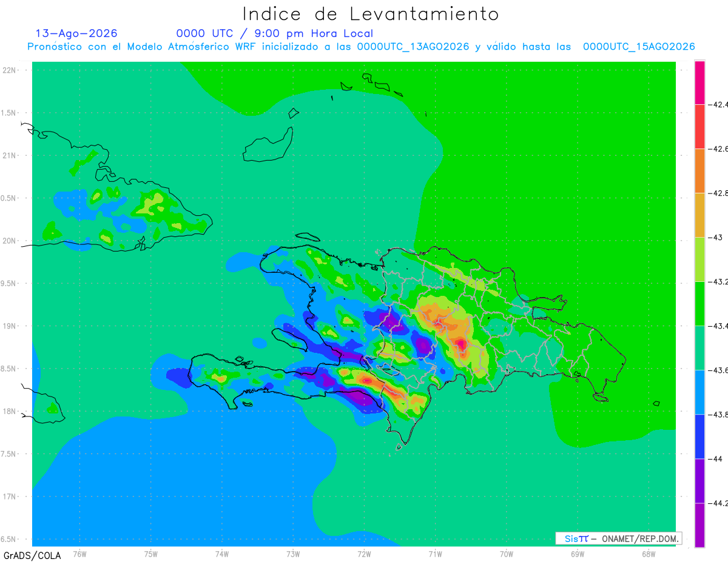The width and height of the screenshot is (728, 562).
Task: Click the '72W' longitude label
Action: (364, 554)
